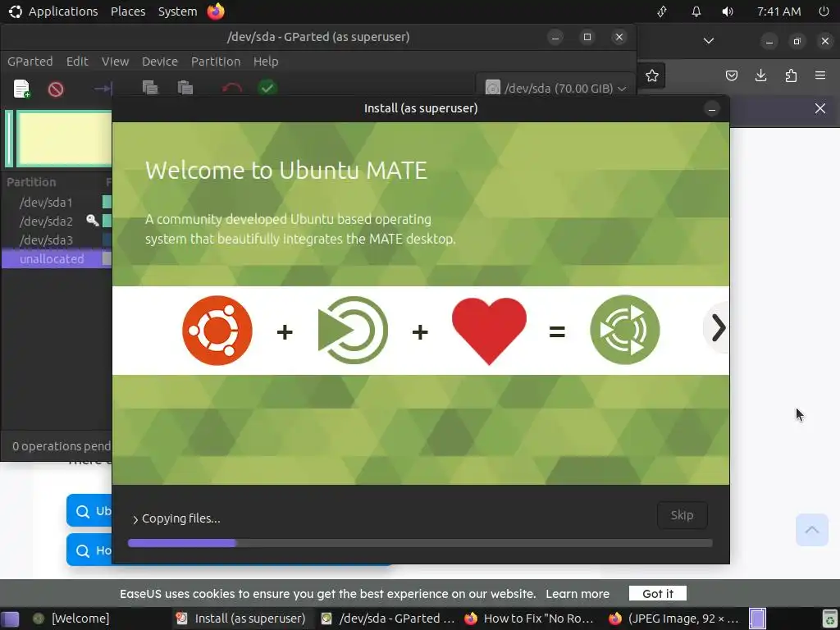Open the Learn more cookie link
Image resolution: width=840 pixels, height=630 pixels.
pyautogui.click(x=577, y=594)
